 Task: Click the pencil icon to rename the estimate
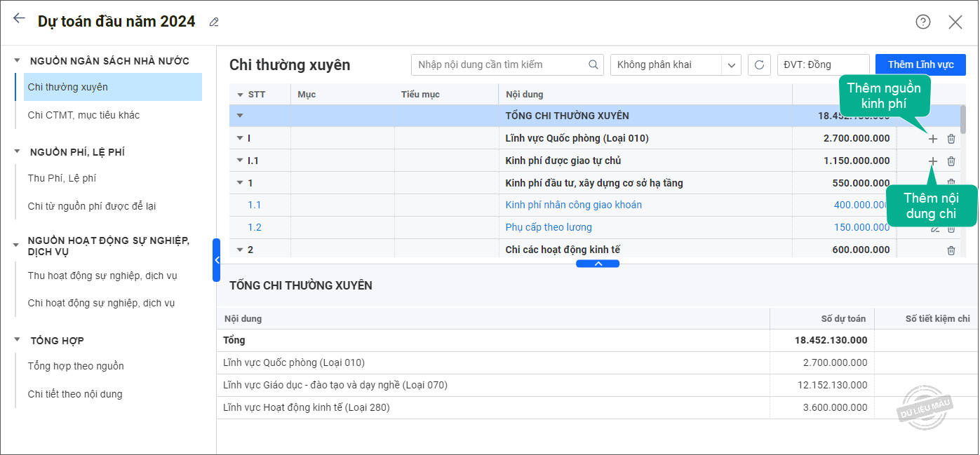coord(214,22)
